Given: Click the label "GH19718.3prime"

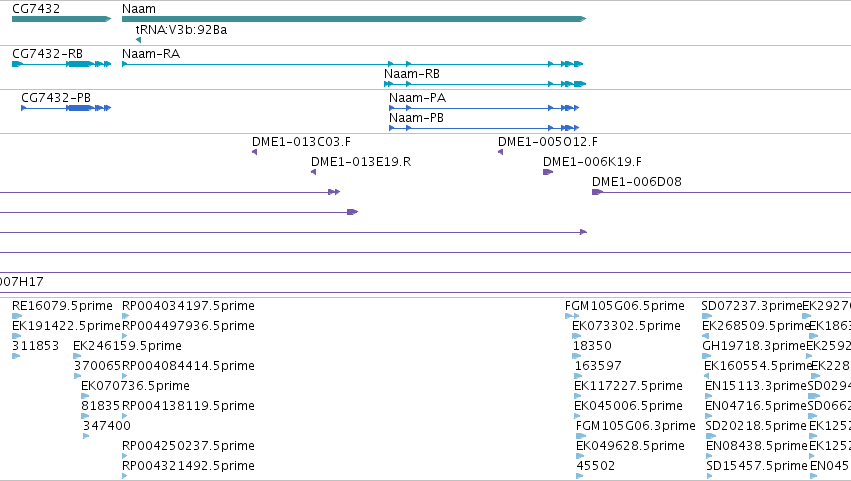Looking at the screenshot, I should pyautogui.click(x=754, y=346).
